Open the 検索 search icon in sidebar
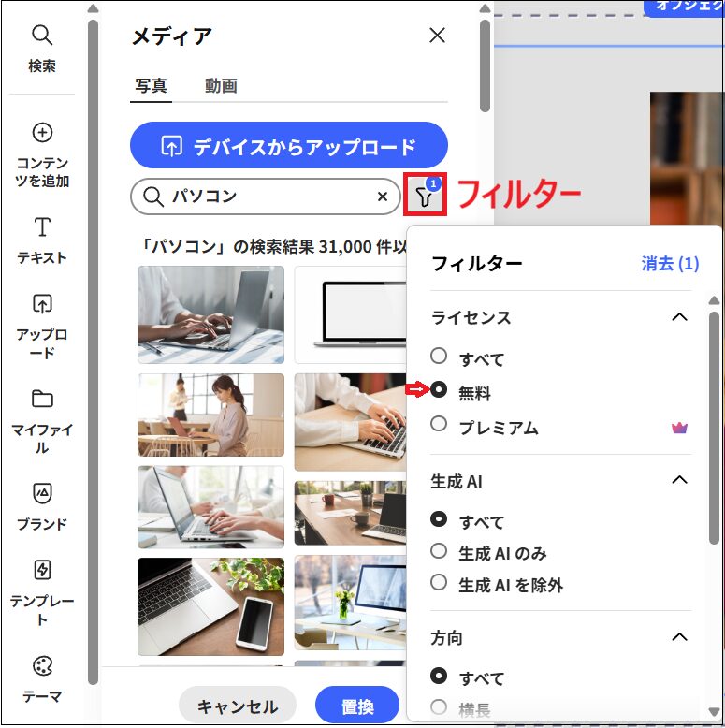 [42, 36]
